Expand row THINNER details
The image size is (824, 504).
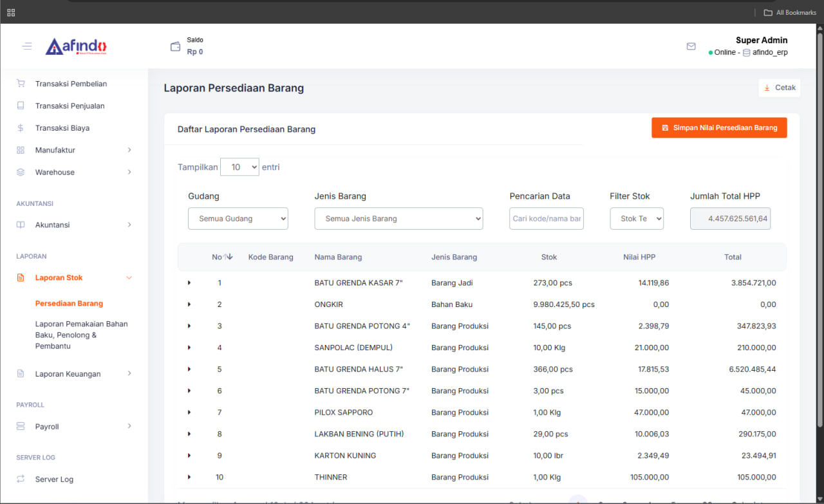click(x=189, y=477)
